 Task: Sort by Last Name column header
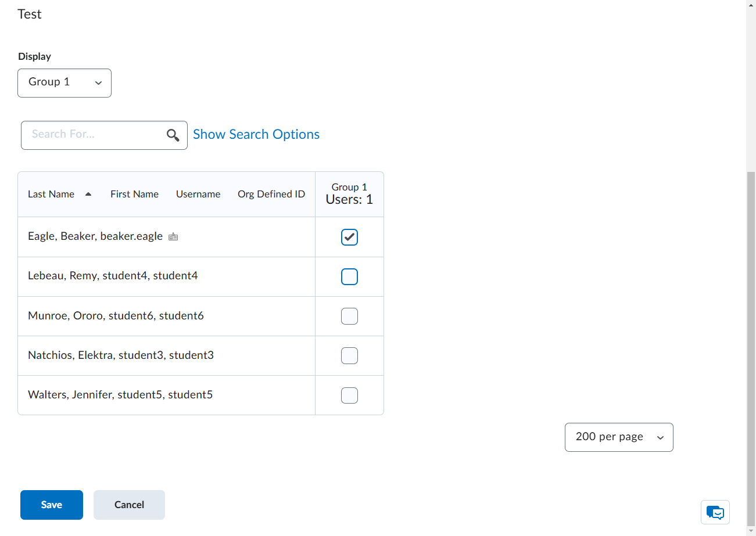51,194
